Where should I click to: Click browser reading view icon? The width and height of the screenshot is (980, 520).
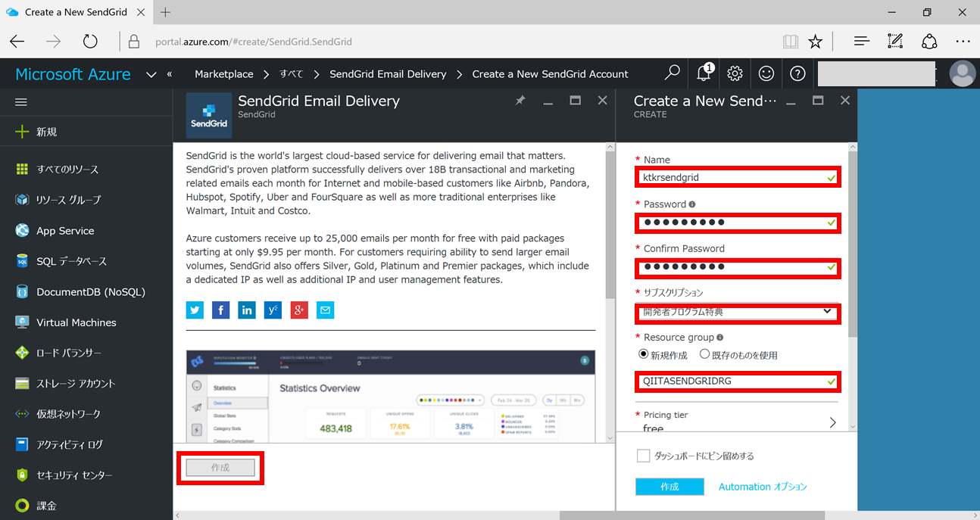tap(791, 42)
